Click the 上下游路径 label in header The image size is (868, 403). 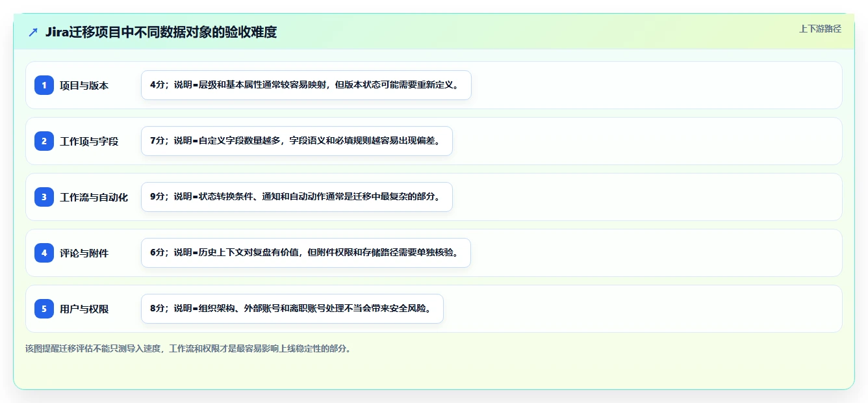click(820, 29)
